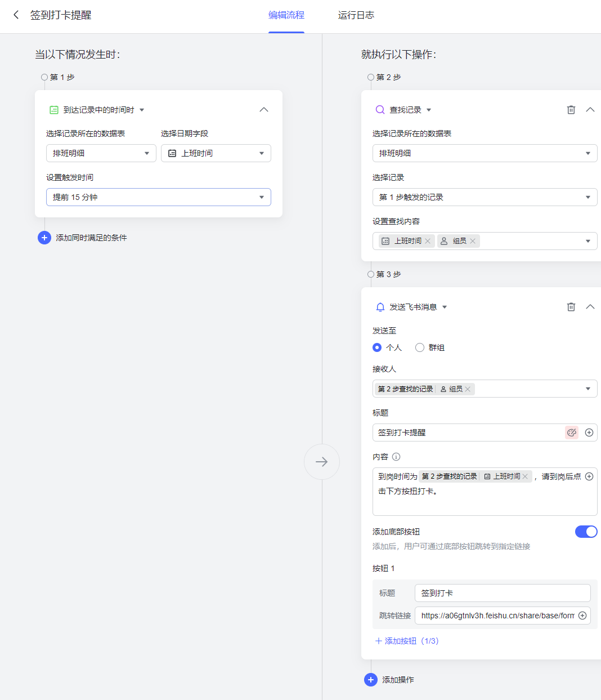Click the plus icon in the 跳转链接 field
Screen dimensions: 601x700
pos(582,616)
